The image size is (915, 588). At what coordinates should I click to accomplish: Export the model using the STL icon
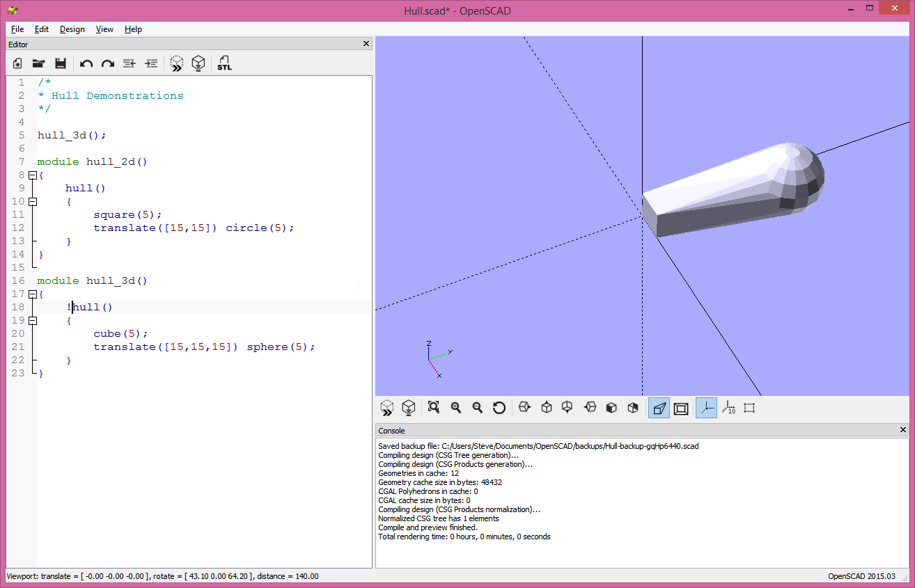(224, 63)
